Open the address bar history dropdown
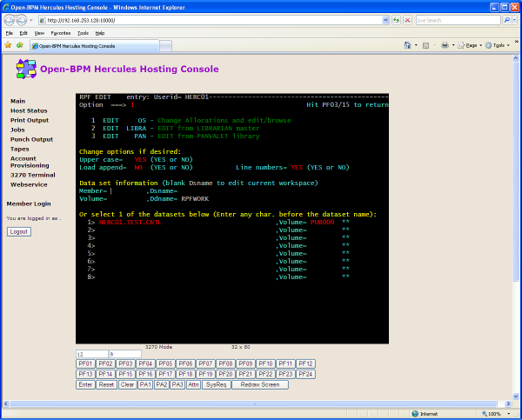The height and width of the screenshot is (420, 522). 385,20
